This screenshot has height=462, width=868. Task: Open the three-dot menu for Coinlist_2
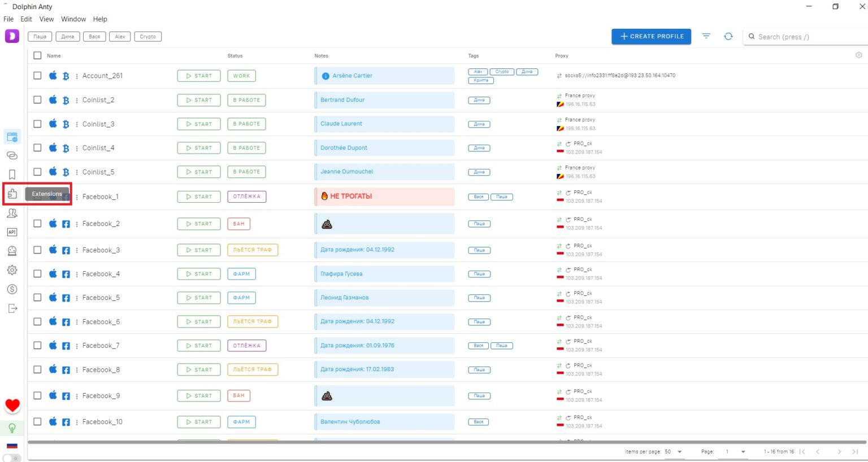tap(77, 101)
